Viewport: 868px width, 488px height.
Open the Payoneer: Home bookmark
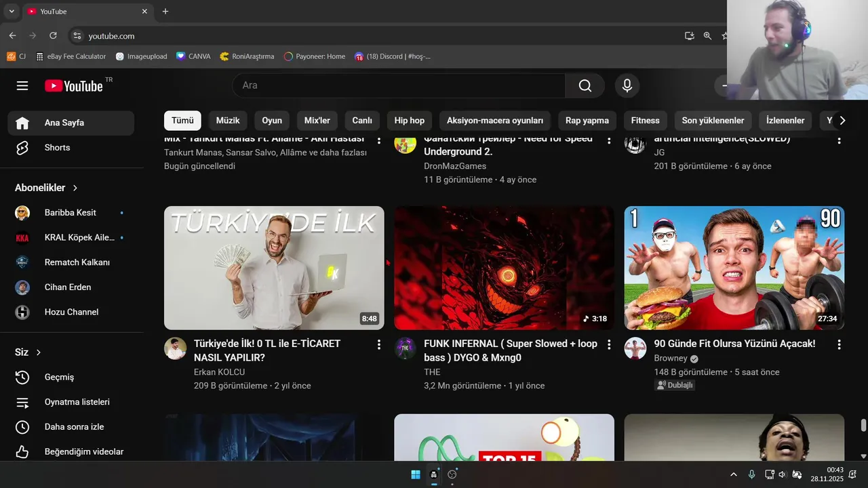(315, 56)
